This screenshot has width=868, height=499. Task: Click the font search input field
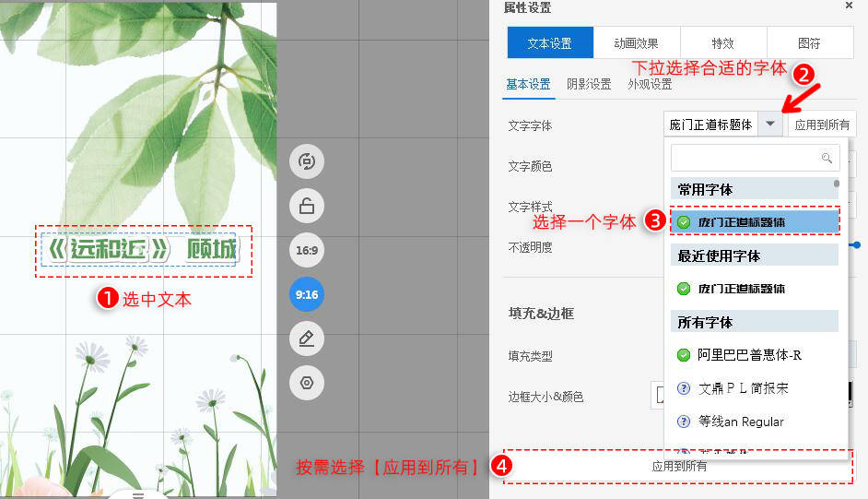click(x=745, y=159)
